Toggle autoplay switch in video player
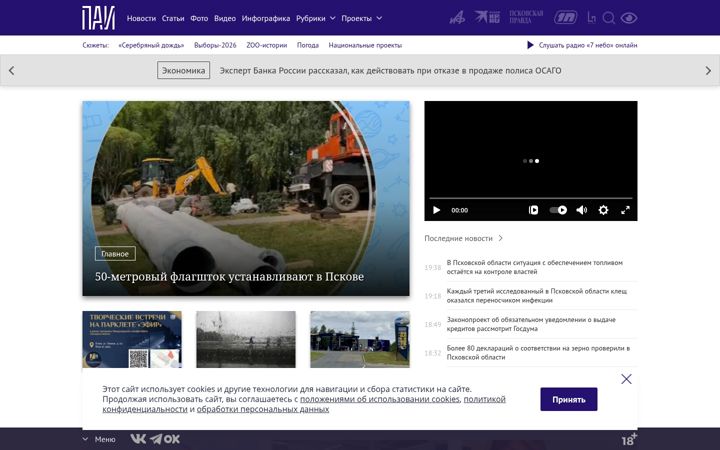 558,210
